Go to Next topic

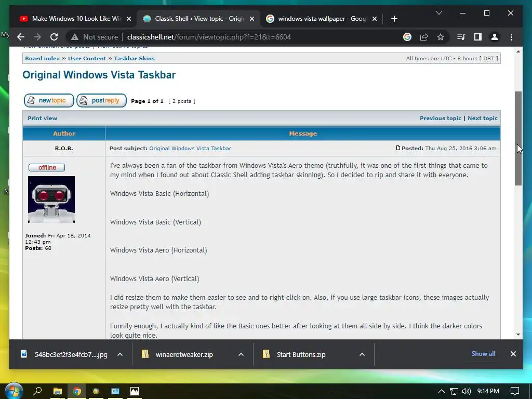pos(483,118)
